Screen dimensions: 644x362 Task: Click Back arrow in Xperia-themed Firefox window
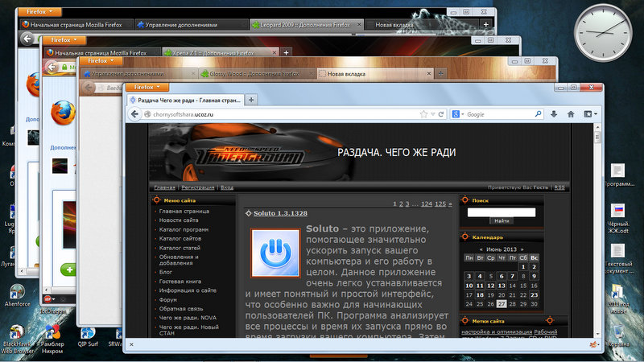click(52, 67)
